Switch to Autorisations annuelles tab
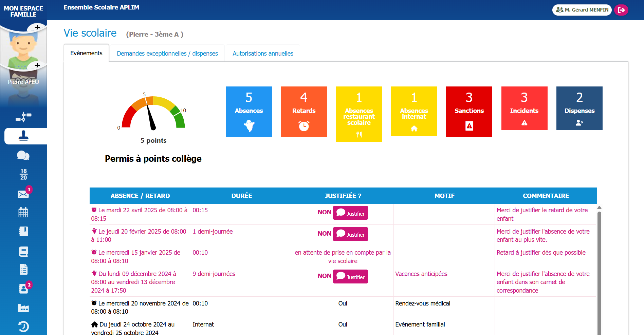The width and height of the screenshot is (644, 335). (263, 54)
